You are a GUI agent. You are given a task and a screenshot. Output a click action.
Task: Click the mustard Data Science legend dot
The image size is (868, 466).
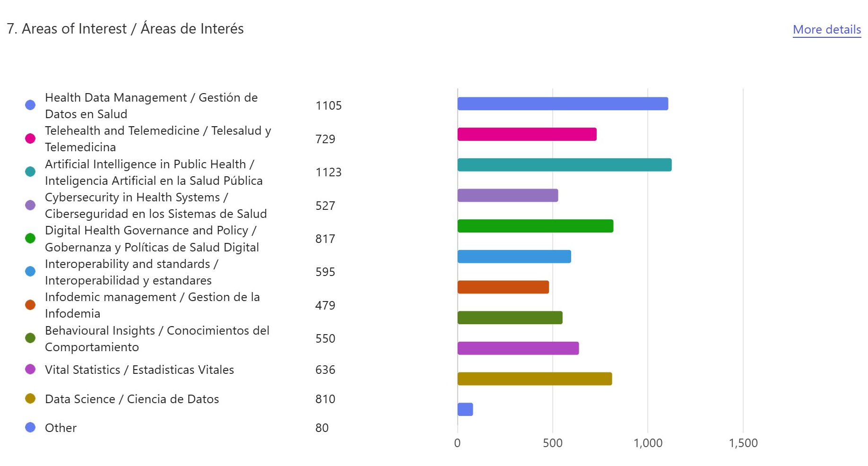[x=30, y=398]
